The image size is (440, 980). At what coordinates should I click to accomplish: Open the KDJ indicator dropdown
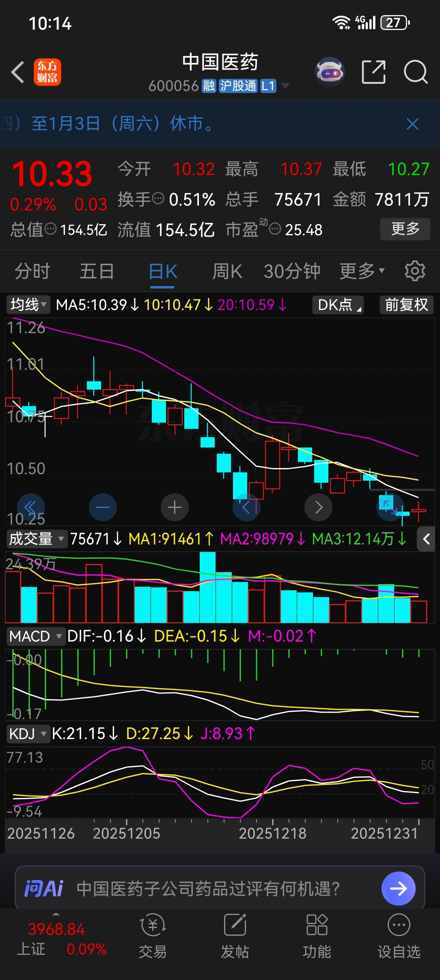click(x=28, y=734)
